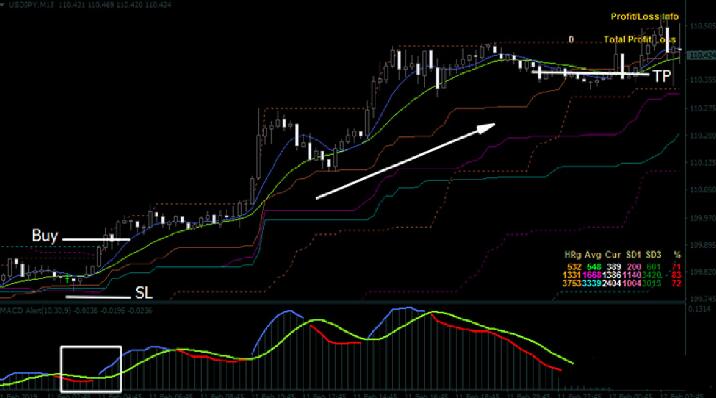
Task: Click the 'Avg' column header in stats table
Action: tap(593, 255)
